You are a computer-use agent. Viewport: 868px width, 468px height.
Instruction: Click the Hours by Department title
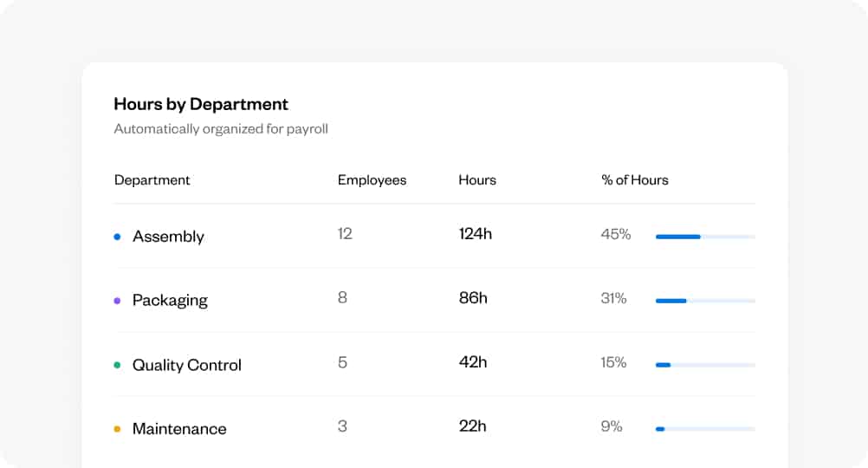(201, 104)
